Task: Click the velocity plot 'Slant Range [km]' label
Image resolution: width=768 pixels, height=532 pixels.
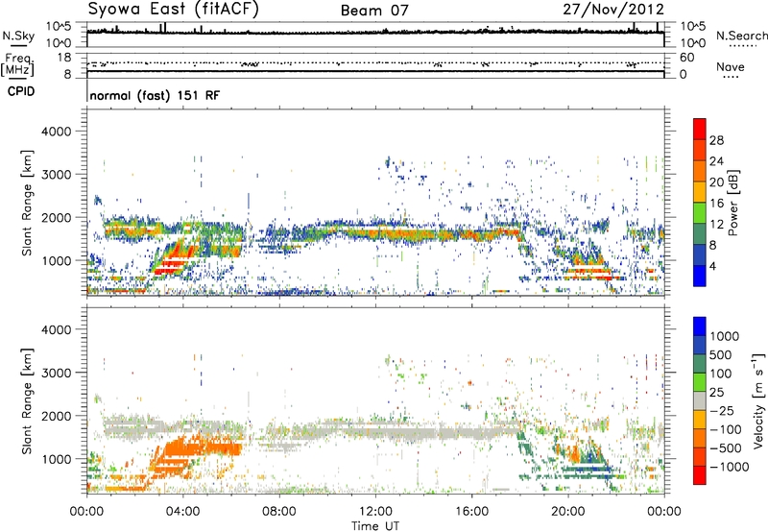Action: pyautogui.click(x=27, y=401)
